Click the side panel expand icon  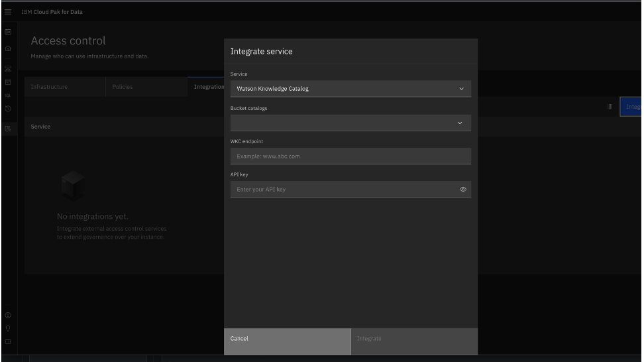(x=8, y=31)
